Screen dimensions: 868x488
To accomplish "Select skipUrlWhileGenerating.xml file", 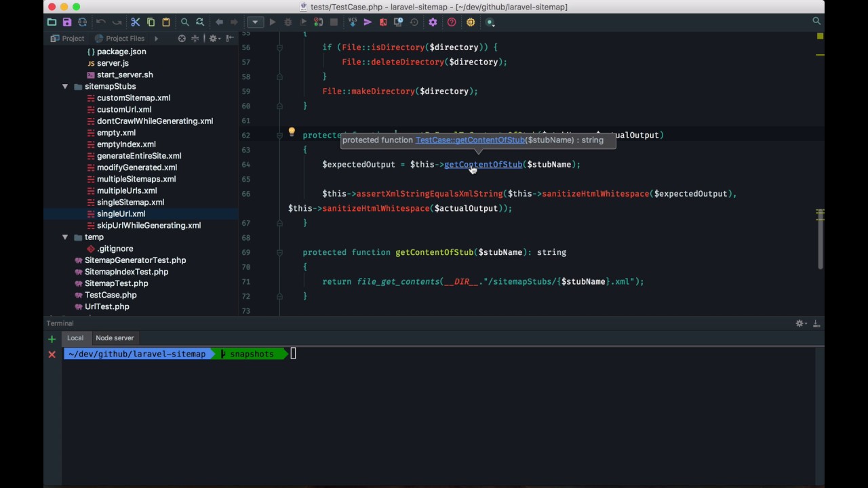I will point(149,226).
